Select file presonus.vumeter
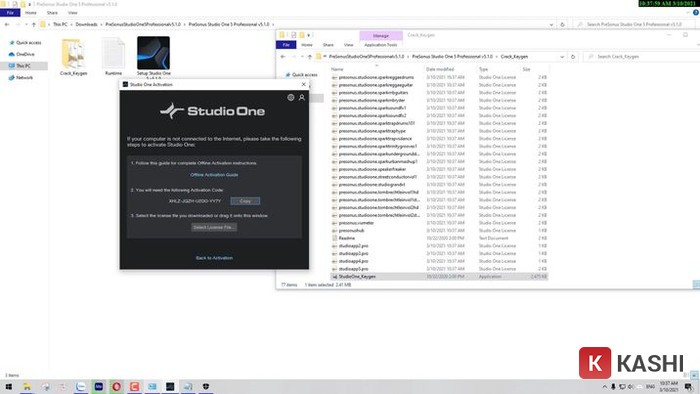 pos(356,223)
